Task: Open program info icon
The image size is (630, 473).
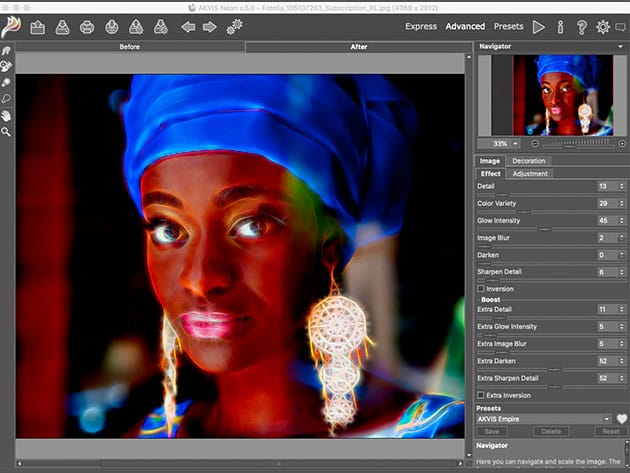Action: pyautogui.click(x=561, y=27)
